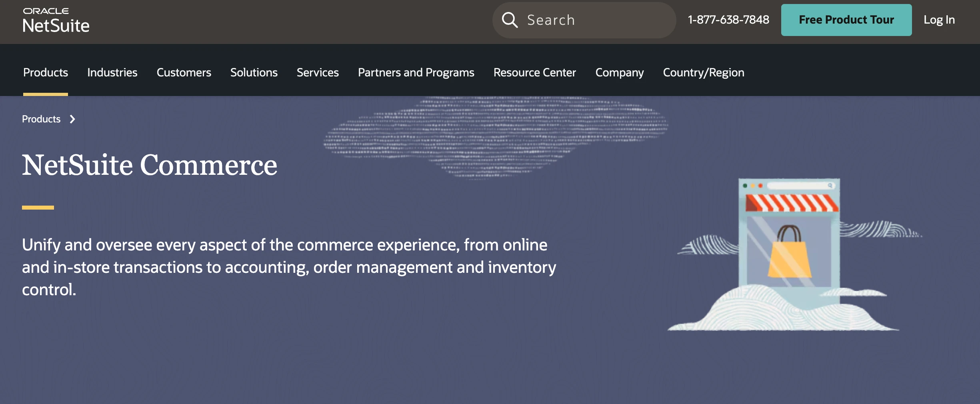Open the Solutions menu

click(x=254, y=72)
